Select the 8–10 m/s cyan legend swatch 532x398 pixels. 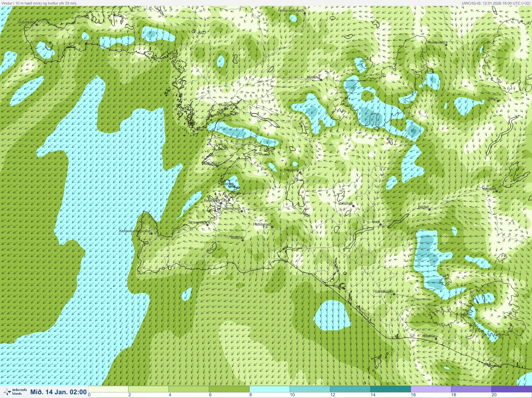coord(270,389)
